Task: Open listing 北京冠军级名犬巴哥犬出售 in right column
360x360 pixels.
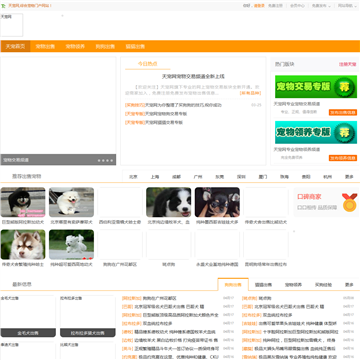Action: coord(290,307)
